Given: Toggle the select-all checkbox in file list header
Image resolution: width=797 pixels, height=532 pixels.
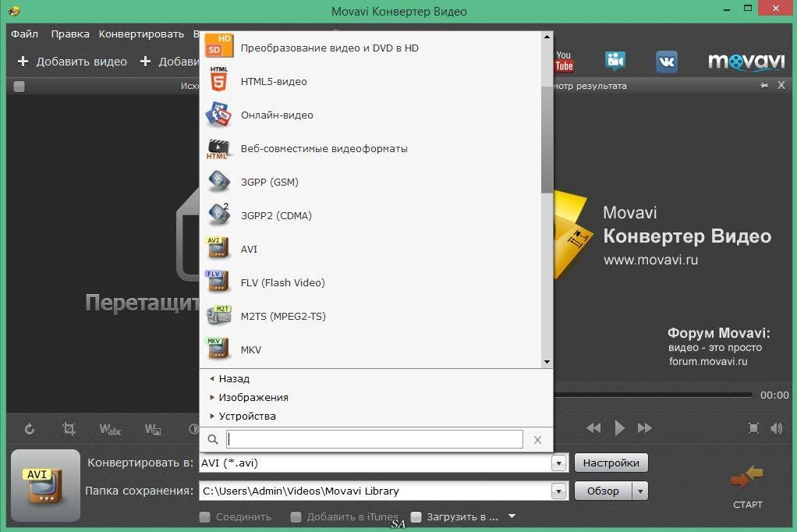Looking at the screenshot, I should [19, 87].
